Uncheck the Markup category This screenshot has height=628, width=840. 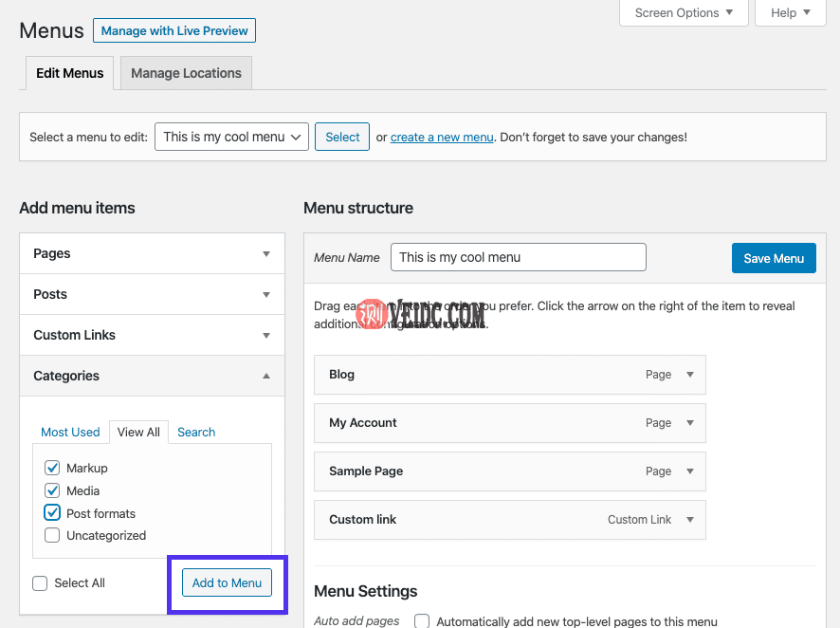pyautogui.click(x=52, y=469)
